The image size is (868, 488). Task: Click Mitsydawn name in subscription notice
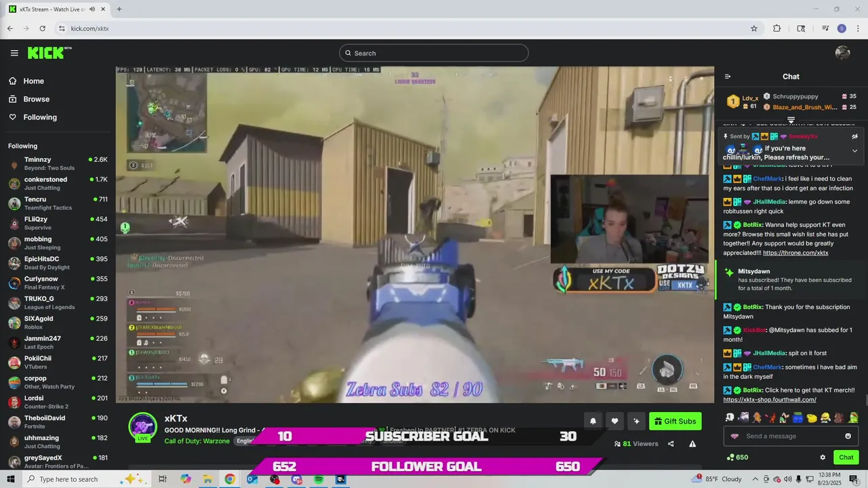(x=754, y=271)
